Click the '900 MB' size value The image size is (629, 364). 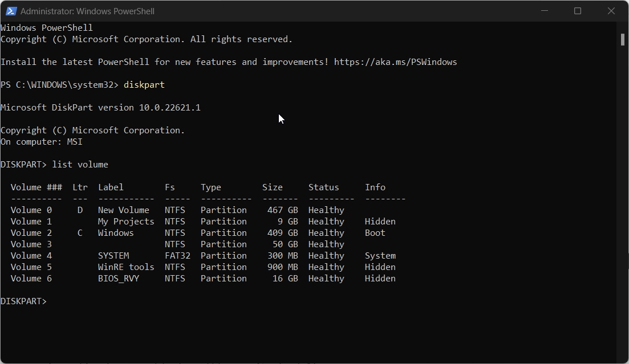pyautogui.click(x=283, y=267)
